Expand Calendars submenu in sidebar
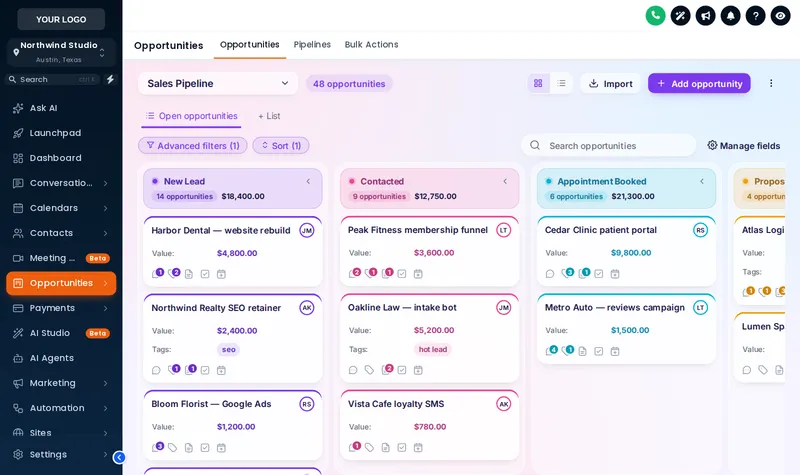The height and width of the screenshot is (475, 800). click(105, 208)
